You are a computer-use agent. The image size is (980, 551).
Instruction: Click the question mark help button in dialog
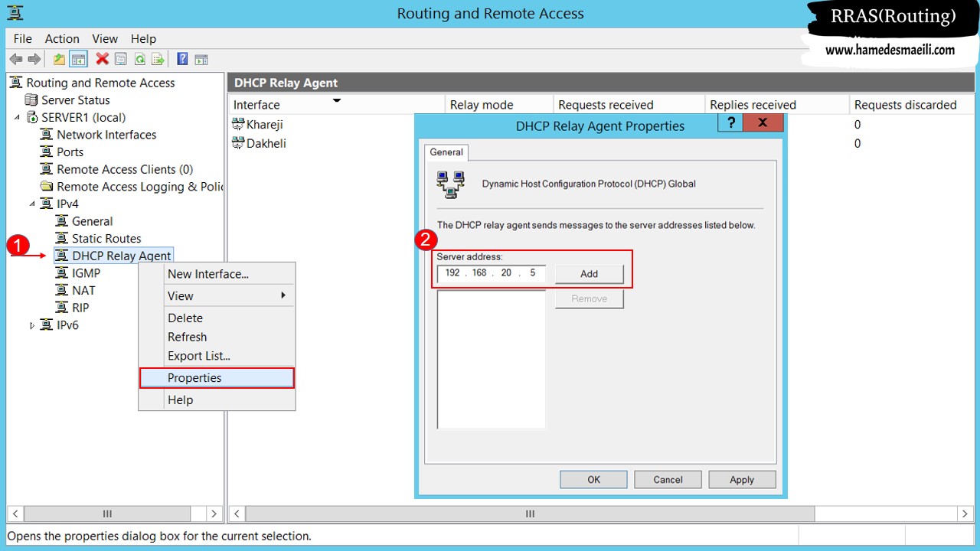(x=731, y=123)
